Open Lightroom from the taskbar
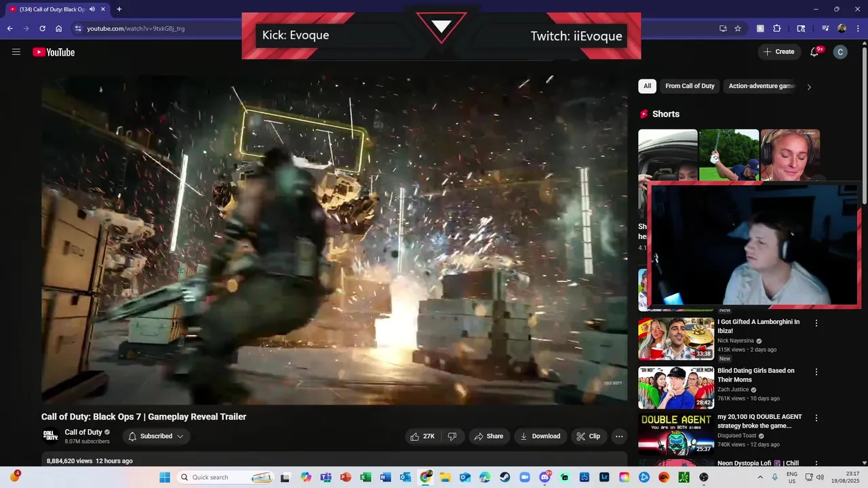This screenshot has width=868, height=488. (x=604, y=477)
